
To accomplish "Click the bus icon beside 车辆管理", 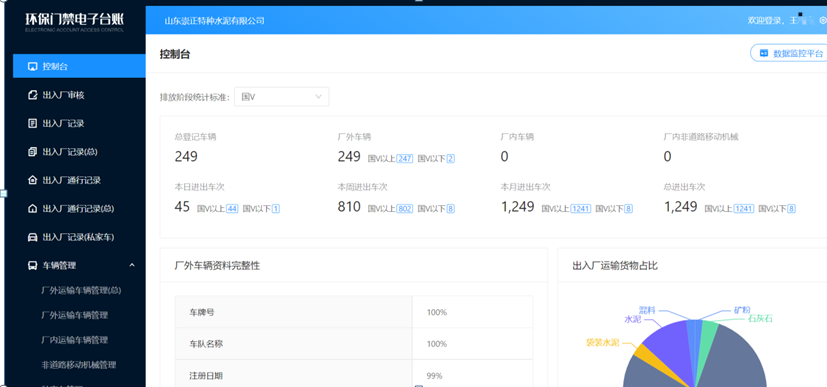I will (x=32, y=266).
